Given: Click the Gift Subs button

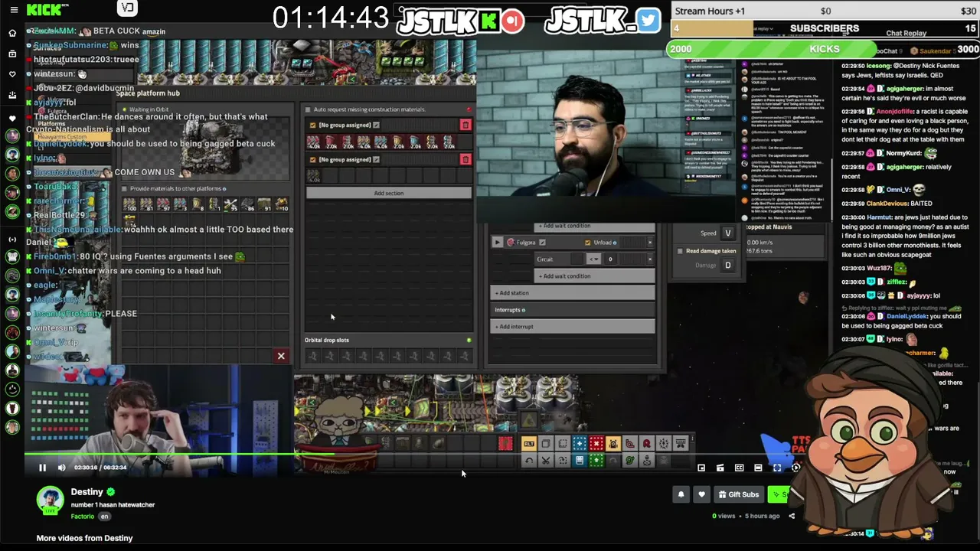Looking at the screenshot, I should pos(738,494).
